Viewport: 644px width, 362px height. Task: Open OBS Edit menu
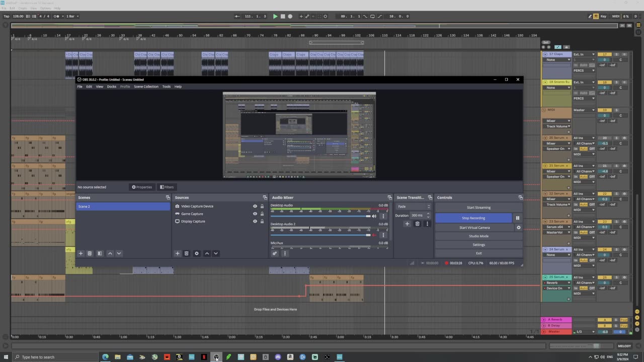pyautogui.click(x=89, y=86)
